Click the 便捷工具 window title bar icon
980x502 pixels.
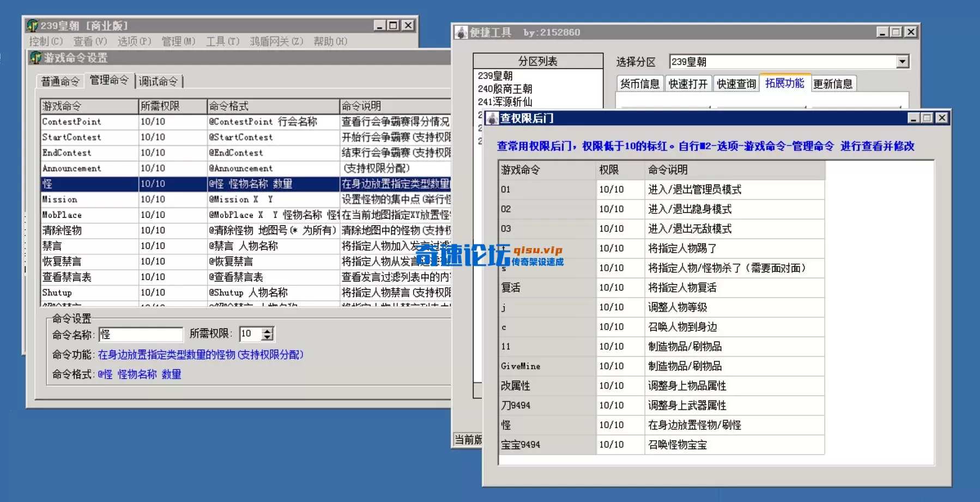pos(461,32)
